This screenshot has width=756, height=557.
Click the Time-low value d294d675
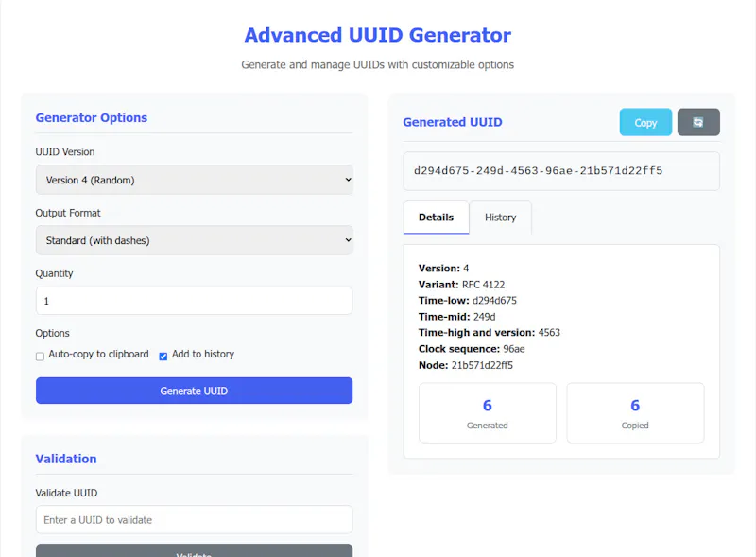click(494, 300)
